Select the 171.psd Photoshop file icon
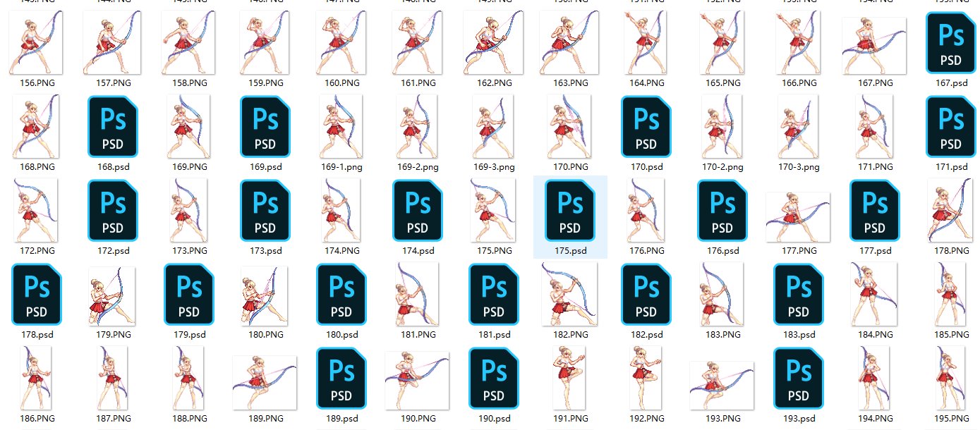Image resolution: width=980 pixels, height=430 pixels. (950, 127)
